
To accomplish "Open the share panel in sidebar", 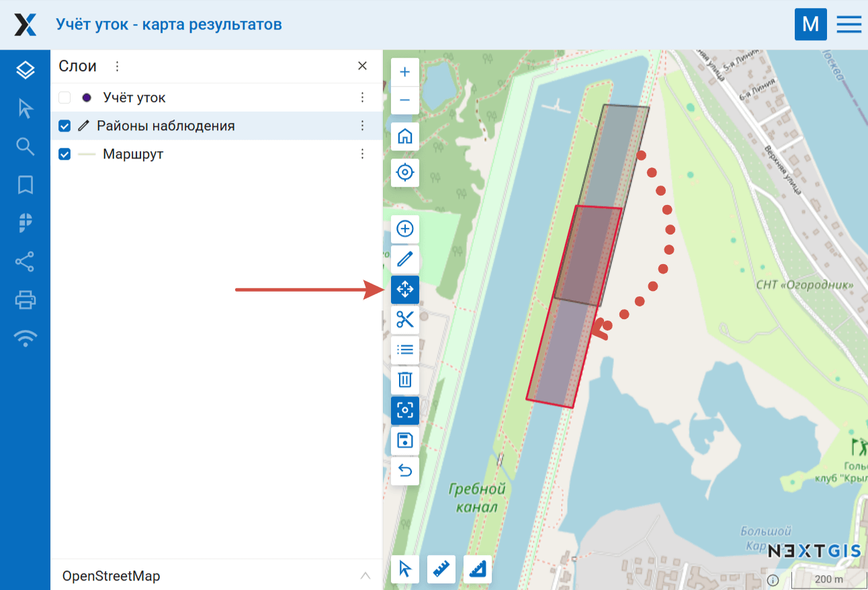I will (x=26, y=261).
